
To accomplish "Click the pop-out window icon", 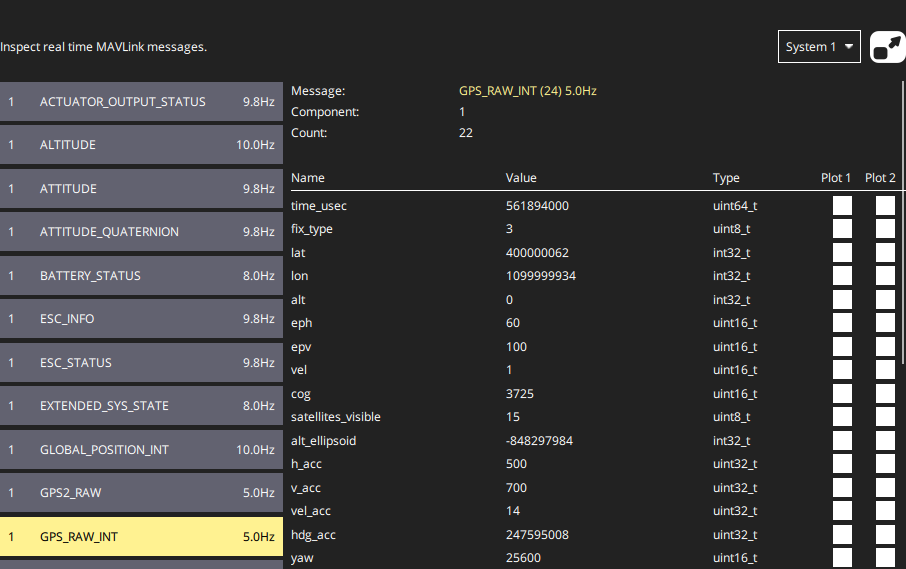I will pos(887,47).
